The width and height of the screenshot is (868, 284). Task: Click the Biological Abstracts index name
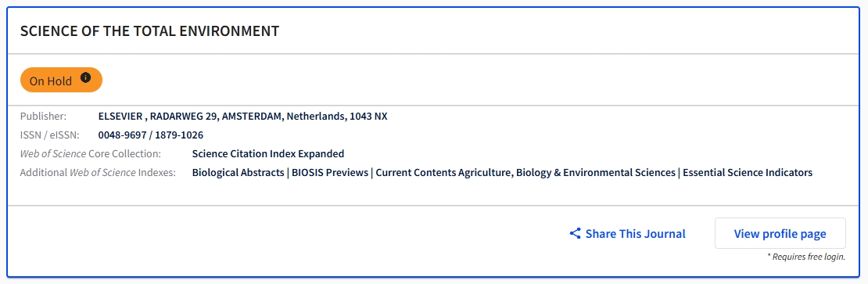(x=238, y=173)
